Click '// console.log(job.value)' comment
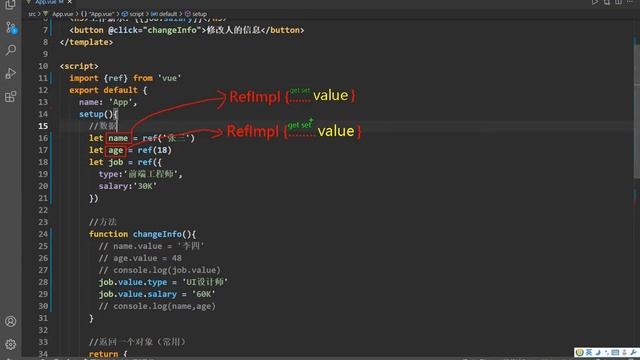This screenshot has height=360, width=640. [160, 270]
